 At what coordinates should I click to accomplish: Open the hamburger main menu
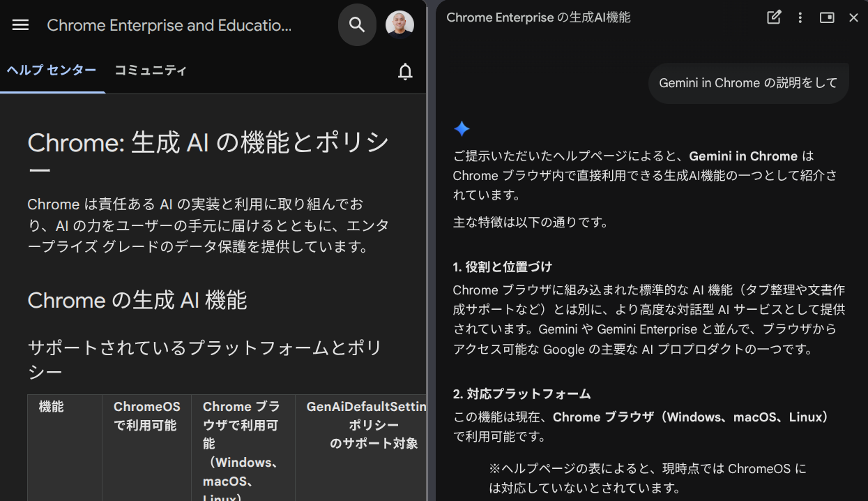point(21,25)
